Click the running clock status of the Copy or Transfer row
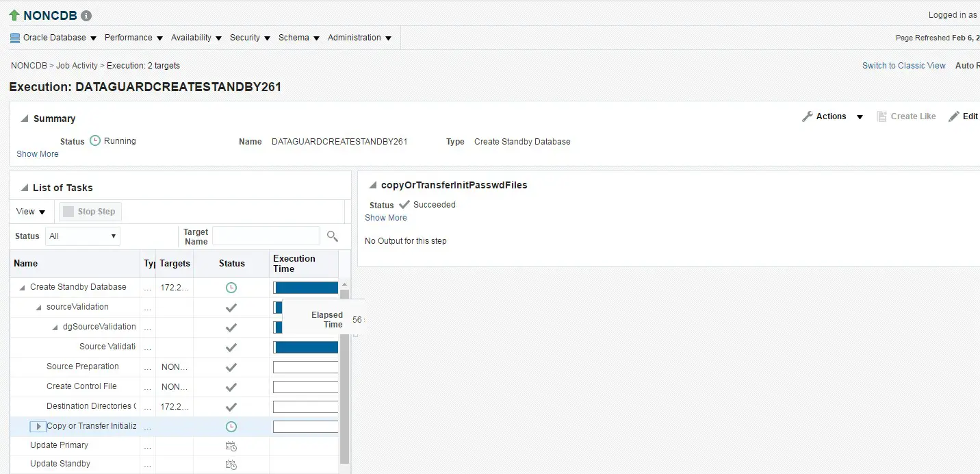Image resolution: width=980 pixels, height=474 pixels. [231, 427]
